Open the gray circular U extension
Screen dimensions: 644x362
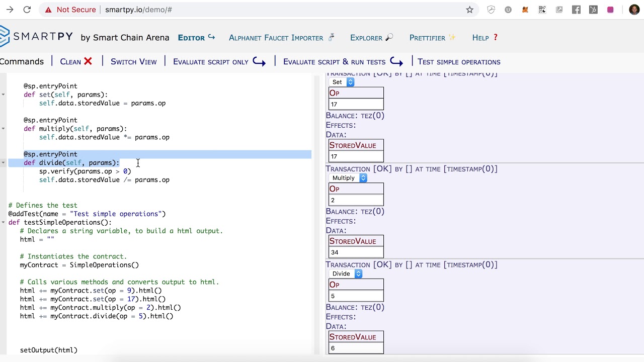point(508,10)
